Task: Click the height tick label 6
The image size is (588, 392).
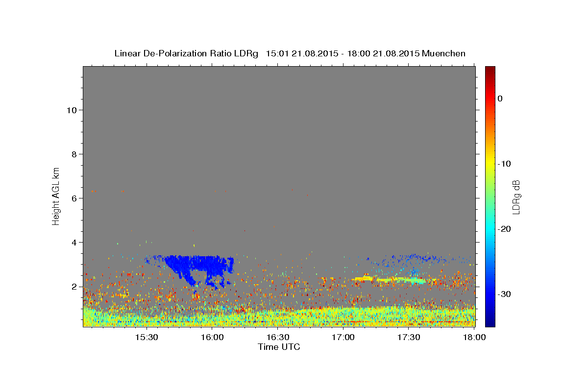Action: (x=74, y=198)
